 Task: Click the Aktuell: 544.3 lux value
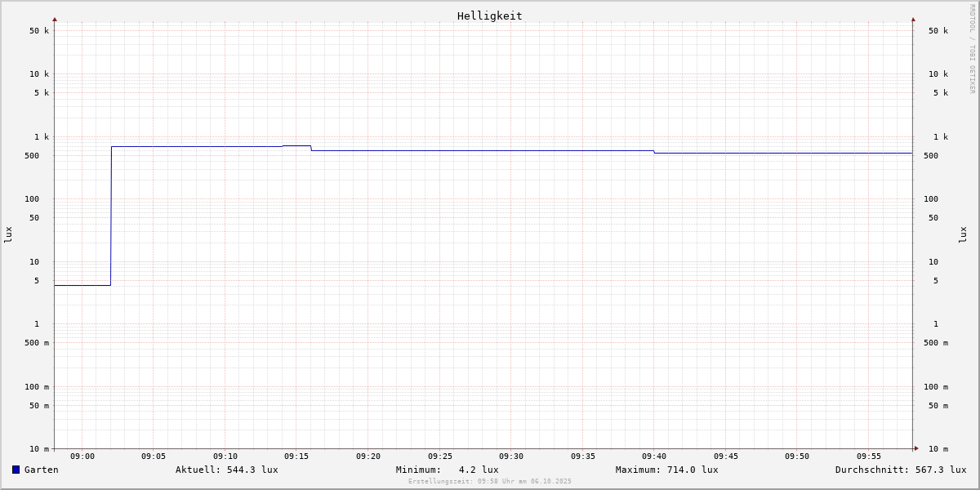tap(227, 470)
